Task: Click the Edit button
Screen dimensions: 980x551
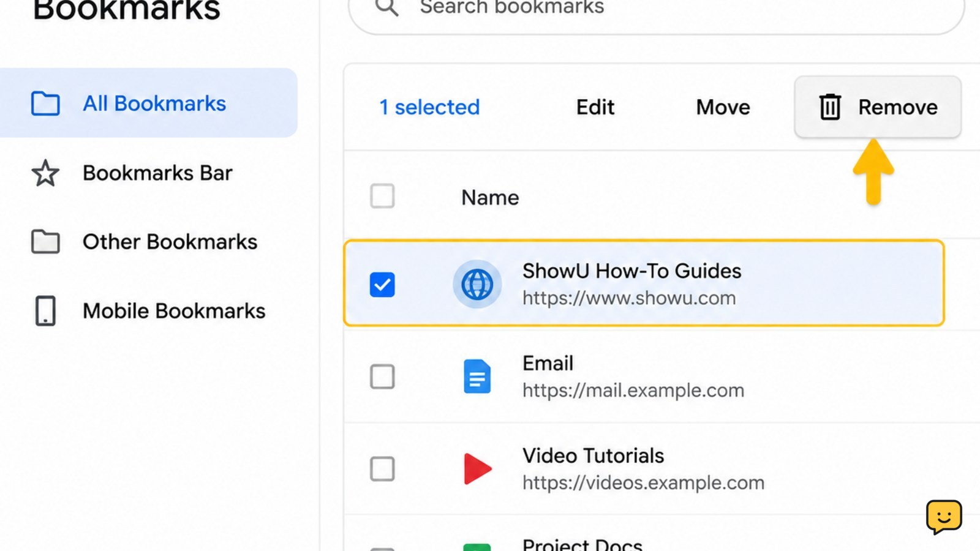Action: click(595, 107)
